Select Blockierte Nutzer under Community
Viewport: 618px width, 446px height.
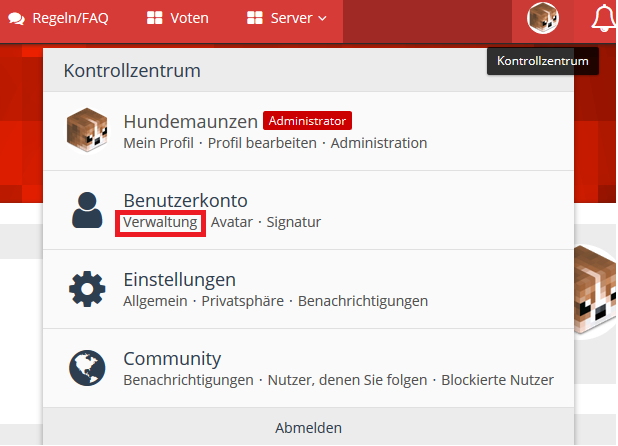[496, 380]
